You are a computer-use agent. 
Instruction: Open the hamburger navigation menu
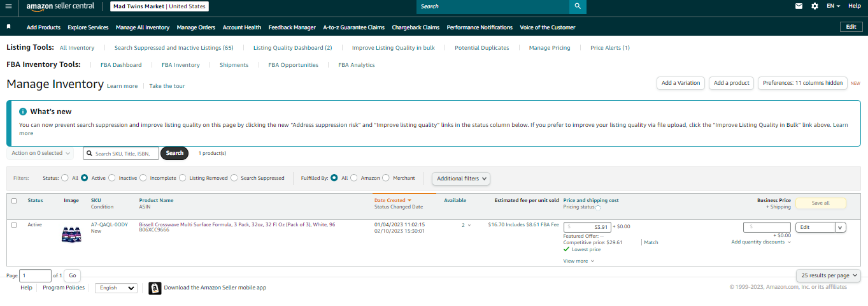coord(9,6)
